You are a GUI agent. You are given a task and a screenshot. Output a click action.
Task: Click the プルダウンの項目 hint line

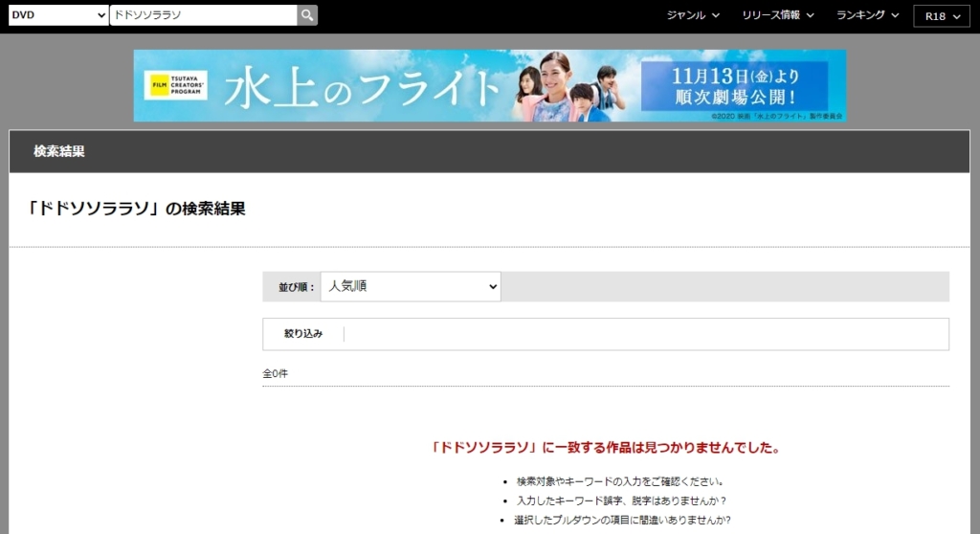tap(622, 520)
